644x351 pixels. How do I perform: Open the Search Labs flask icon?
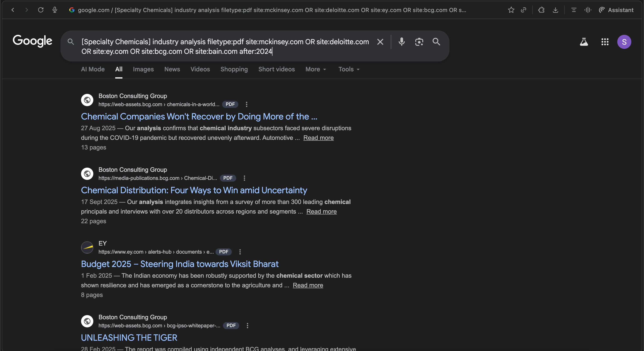[x=584, y=42]
